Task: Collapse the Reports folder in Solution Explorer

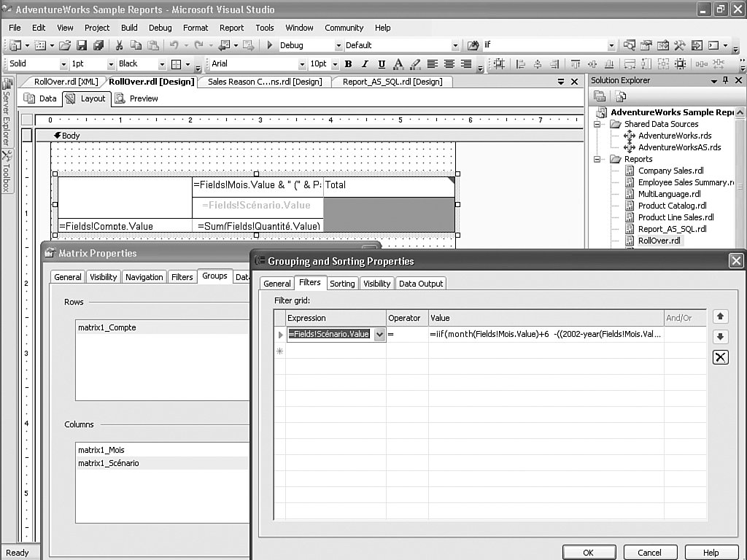Action: [597, 160]
